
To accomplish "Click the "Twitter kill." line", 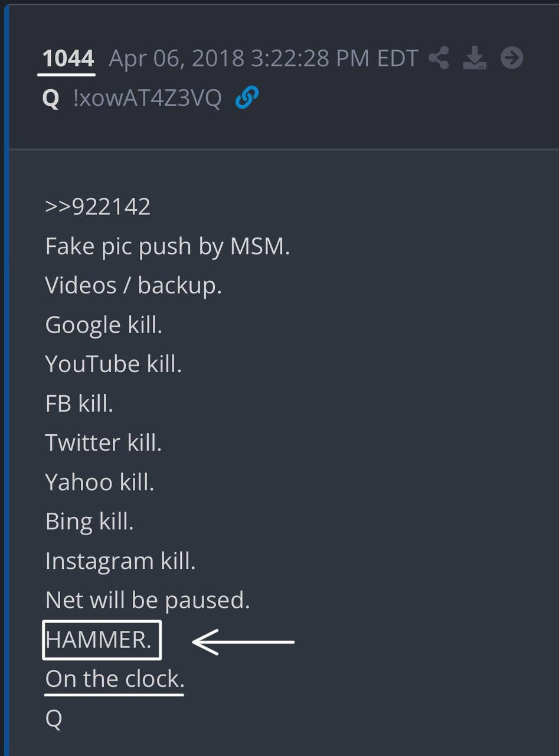I will (103, 442).
